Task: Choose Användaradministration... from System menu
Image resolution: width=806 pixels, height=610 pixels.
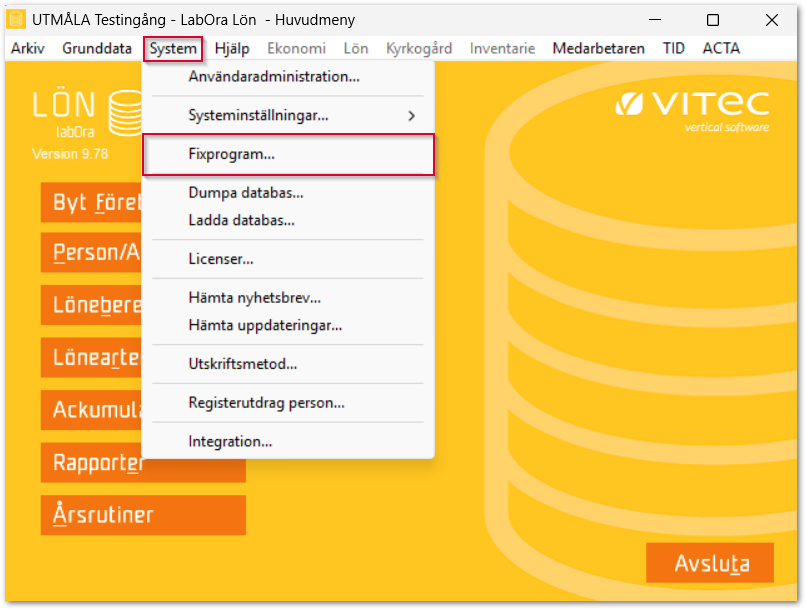Action: (288, 77)
